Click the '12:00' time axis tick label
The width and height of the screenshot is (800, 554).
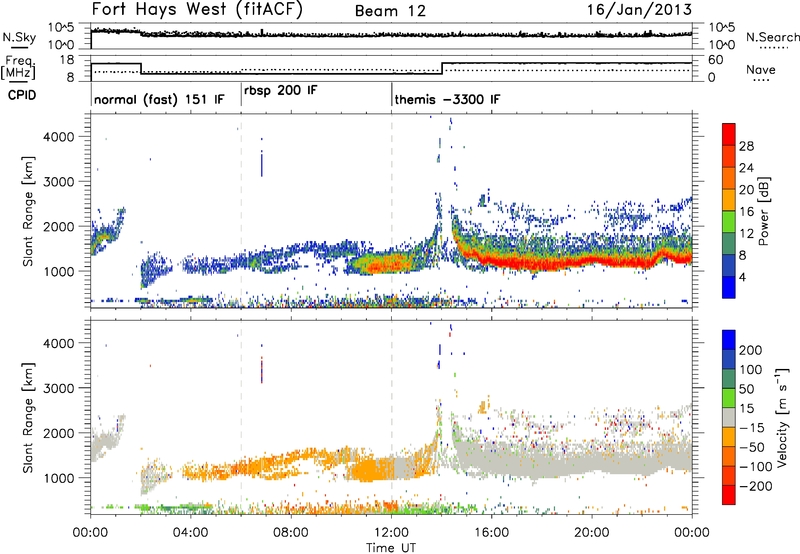pyautogui.click(x=391, y=533)
